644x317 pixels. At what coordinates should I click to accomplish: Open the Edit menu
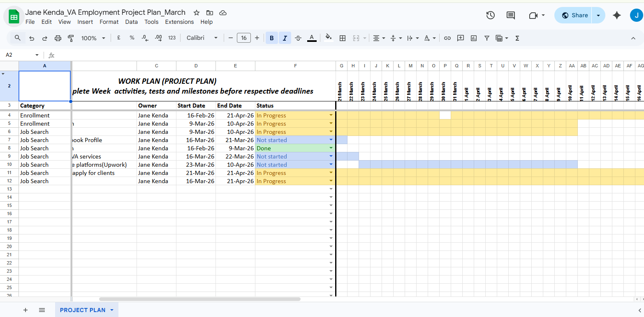(x=46, y=22)
